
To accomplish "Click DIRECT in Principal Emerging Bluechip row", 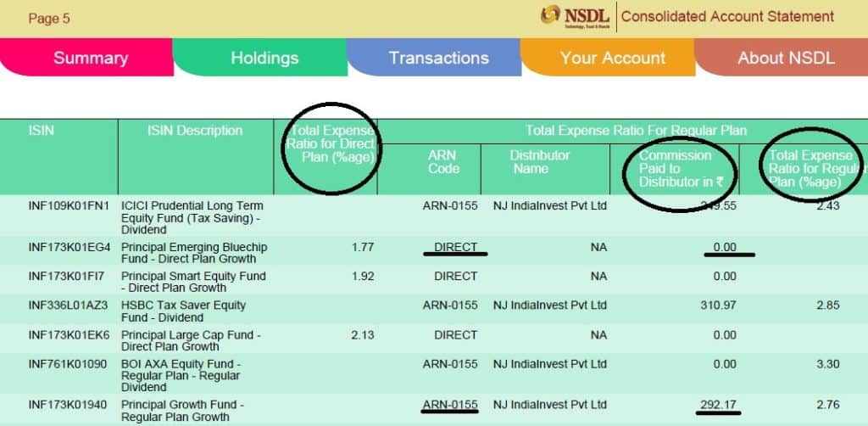I will pyautogui.click(x=455, y=247).
